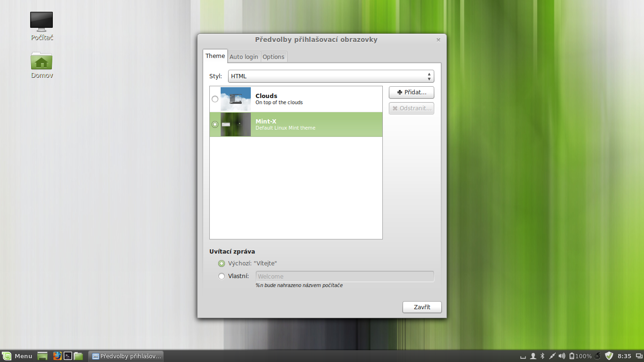The width and height of the screenshot is (644, 362).
Task: Select the Vlastní welcome message option
Action: tap(222, 276)
